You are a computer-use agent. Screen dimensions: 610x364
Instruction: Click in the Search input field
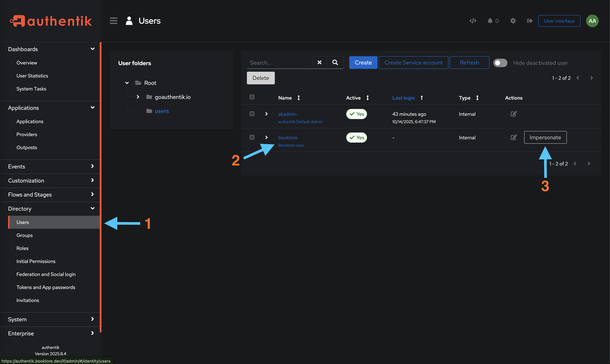[x=279, y=63]
